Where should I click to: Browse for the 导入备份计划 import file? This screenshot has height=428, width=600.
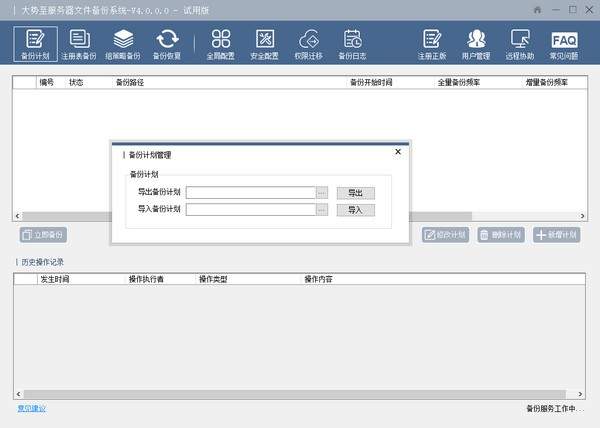(x=322, y=210)
